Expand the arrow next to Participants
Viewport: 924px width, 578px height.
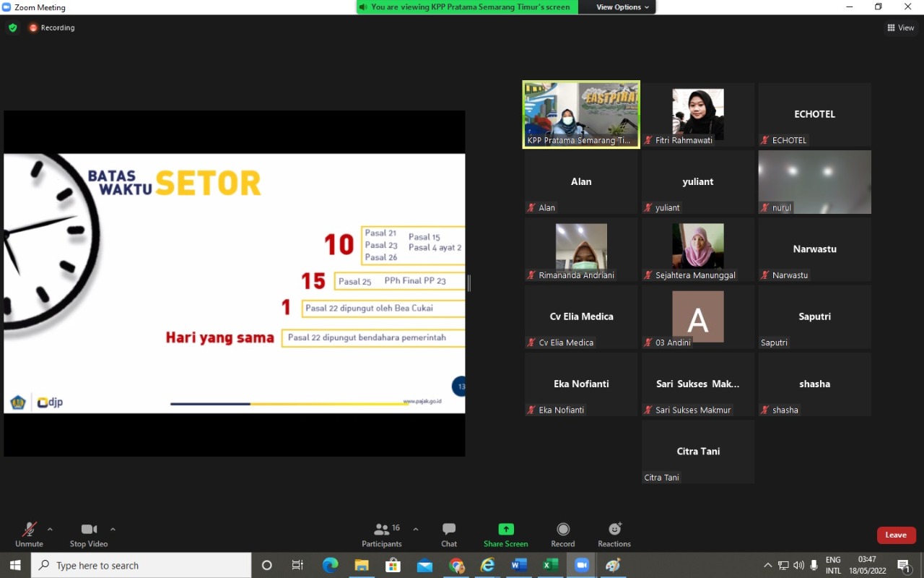[x=416, y=529]
